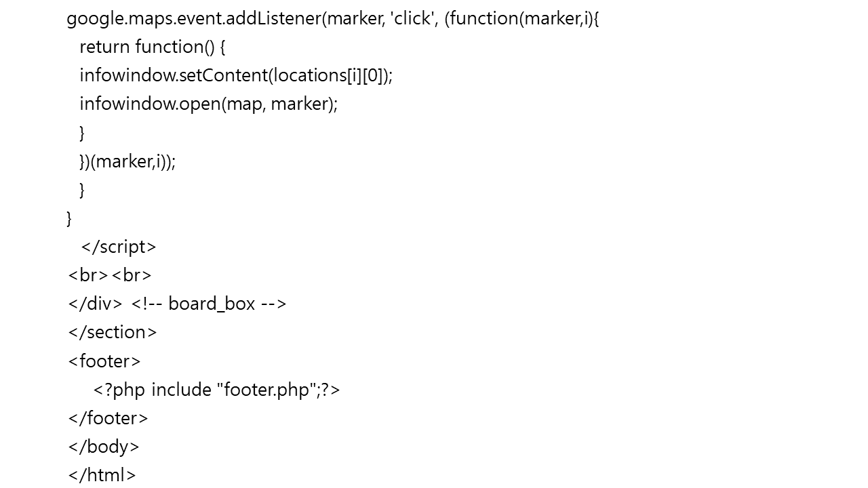This screenshot has height=488, width=868.
Task: Click the closing body tag
Action: (104, 447)
